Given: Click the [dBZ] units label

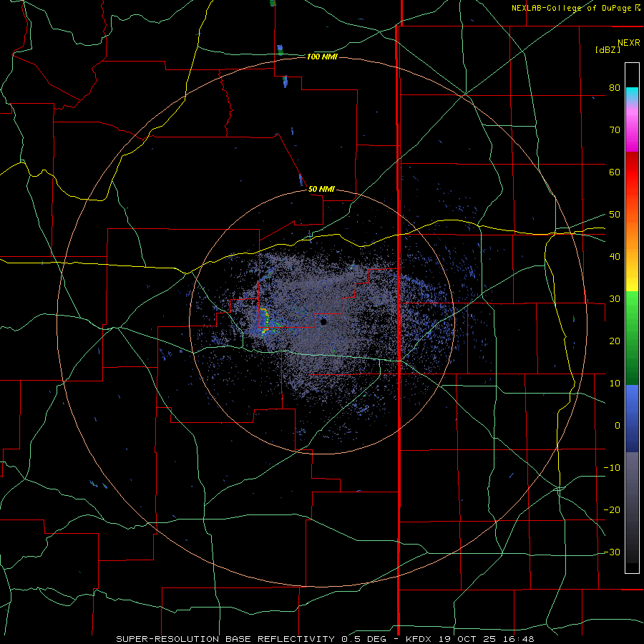Looking at the screenshot, I should click(608, 50).
